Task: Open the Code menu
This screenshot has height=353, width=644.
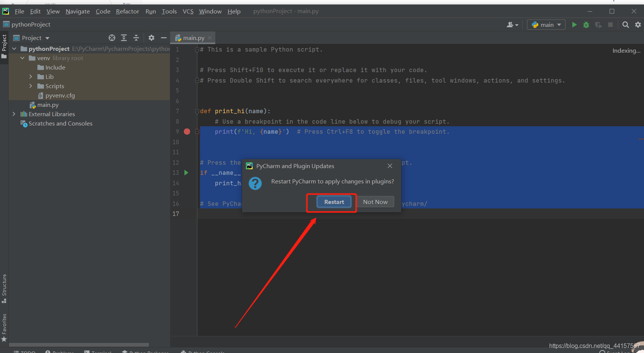Action: point(103,11)
